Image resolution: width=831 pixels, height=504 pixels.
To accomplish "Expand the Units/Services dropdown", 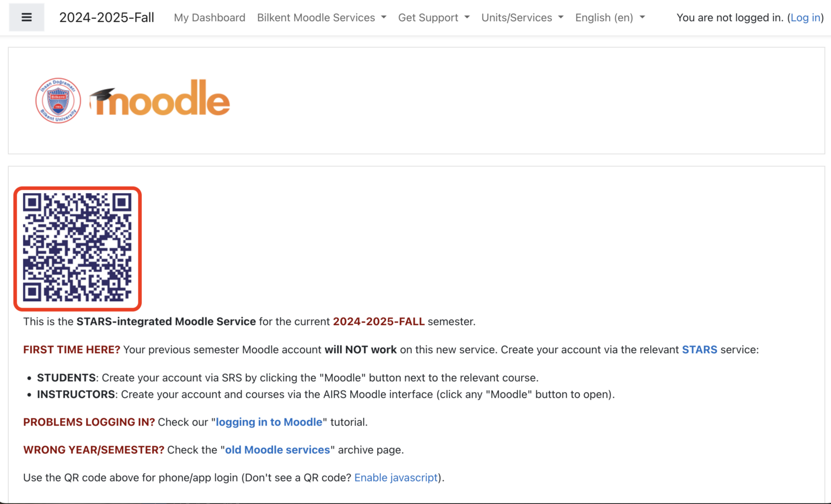I will 521,17.
